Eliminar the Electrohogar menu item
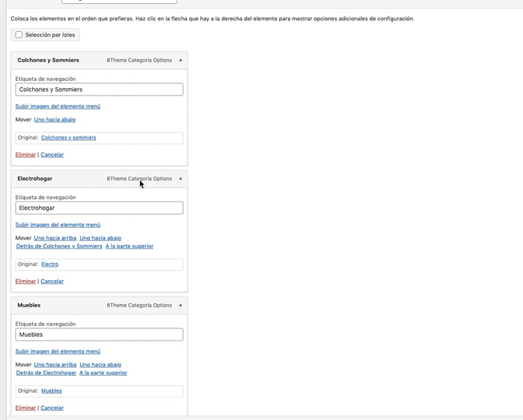523x420 pixels. [x=26, y=282]
